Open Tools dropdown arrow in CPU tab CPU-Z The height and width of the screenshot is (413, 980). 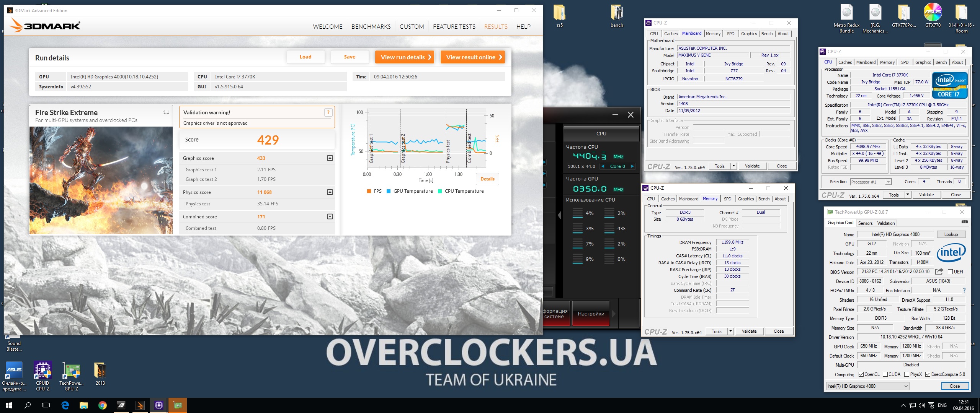907,195
